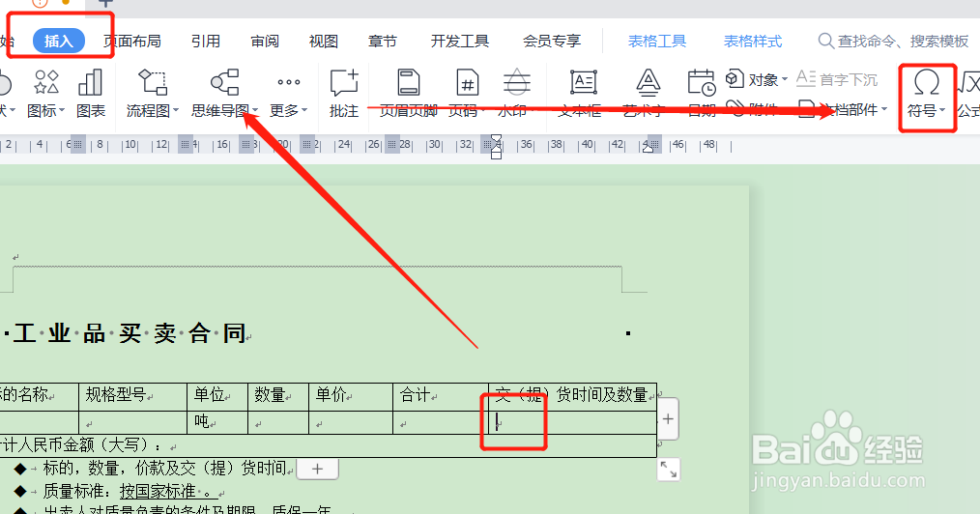This screenshot has width=980, height=514.
Task: Open the 开发工具 tab
Action: 459,42
